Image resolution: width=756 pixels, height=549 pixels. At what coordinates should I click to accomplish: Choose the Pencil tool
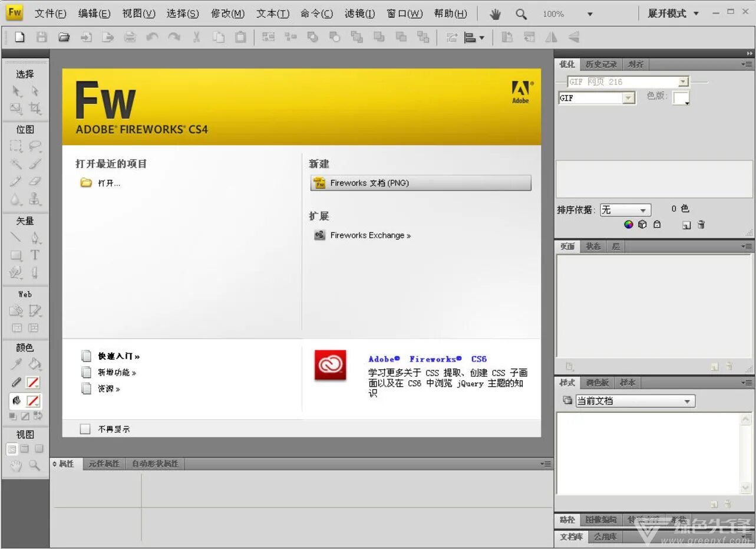pos(16,182)
